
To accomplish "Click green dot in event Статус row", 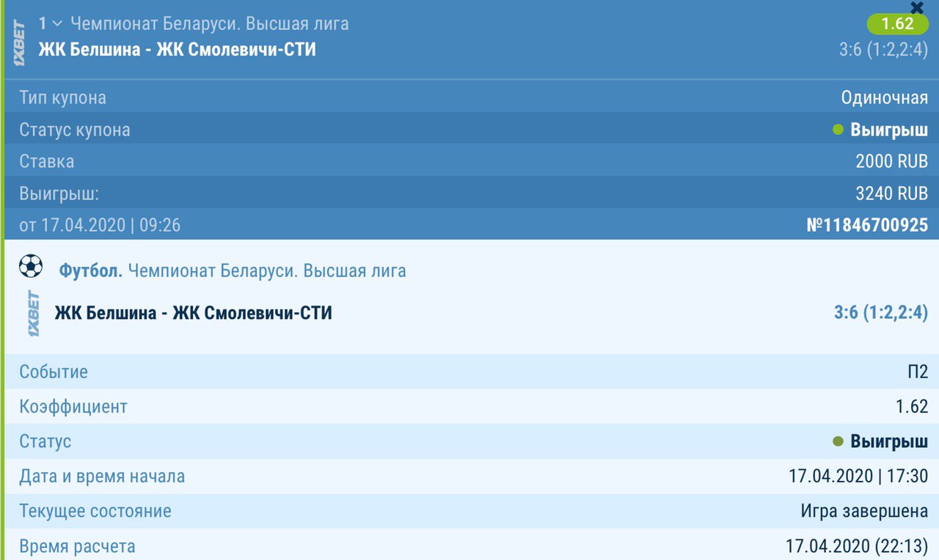I will (838, 442).
